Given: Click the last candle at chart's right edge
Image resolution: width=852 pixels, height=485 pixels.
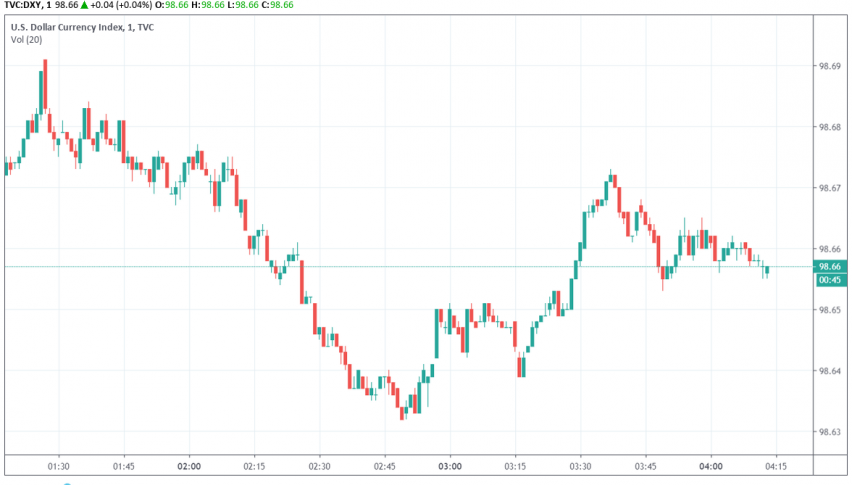Looking at the screenshot, I should 767,271.
